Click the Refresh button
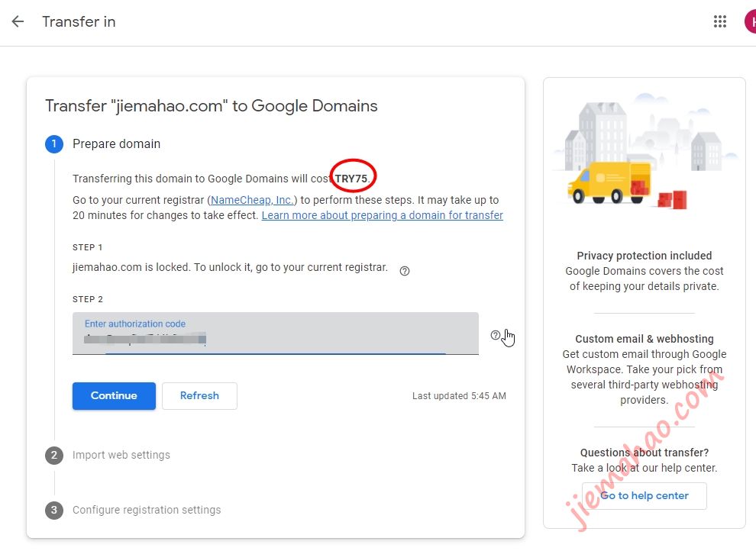 [199, 395]
